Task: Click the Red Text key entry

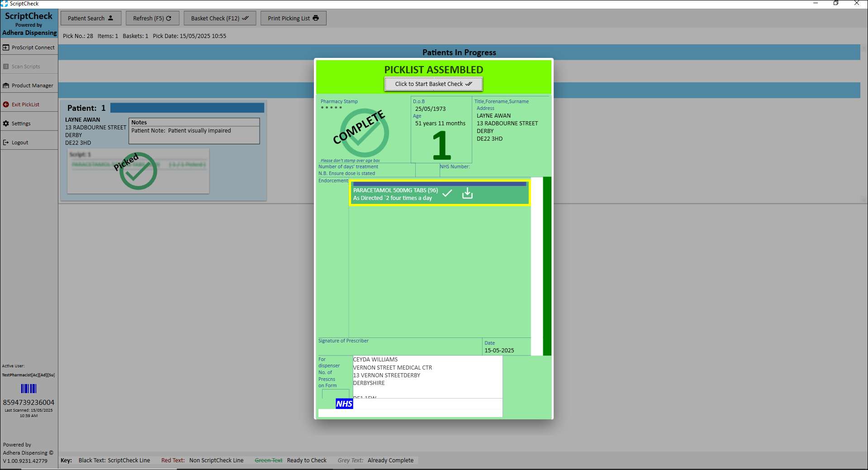Action: point(173,461)
